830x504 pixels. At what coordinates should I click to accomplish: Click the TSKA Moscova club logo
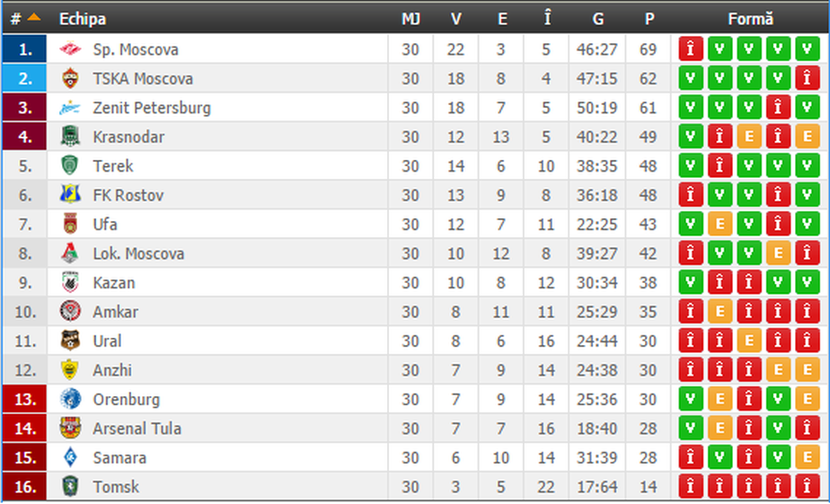[x=70, y=79]
